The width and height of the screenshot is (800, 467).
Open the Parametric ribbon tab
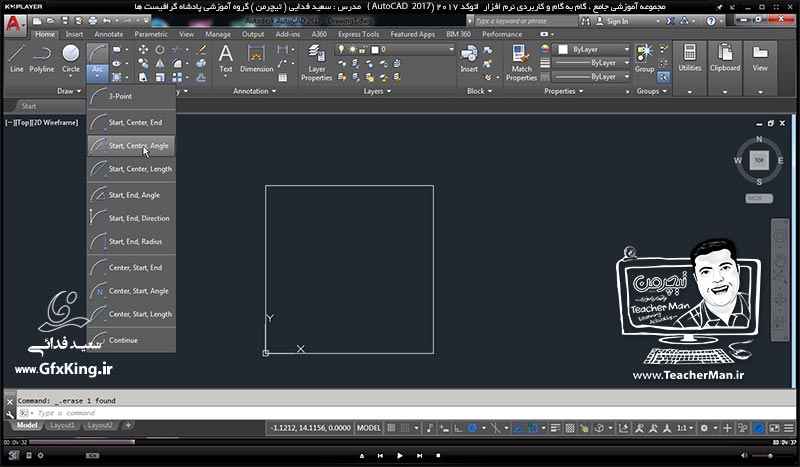tap(151, 34)
